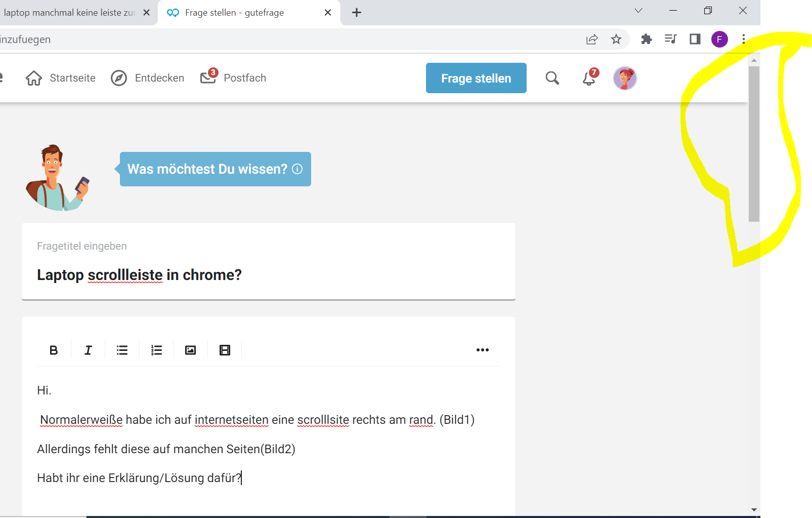
Task: Open more editor formatting options
Action: [x=483, y=349]
